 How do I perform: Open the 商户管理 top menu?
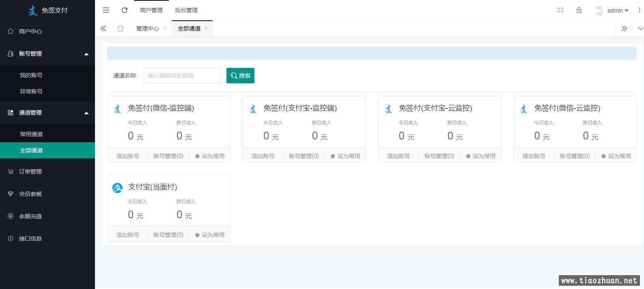point(151,10)
